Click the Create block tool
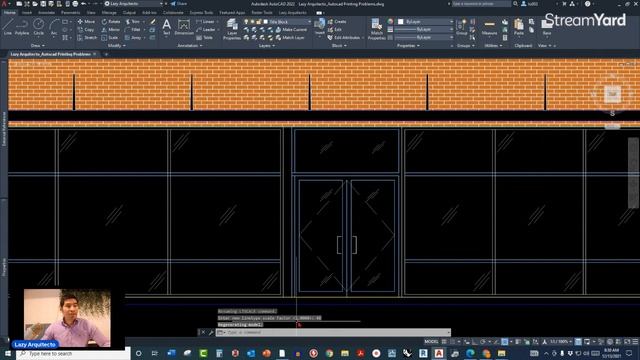Viewport: 640px width, 360px height. point(337,21)
